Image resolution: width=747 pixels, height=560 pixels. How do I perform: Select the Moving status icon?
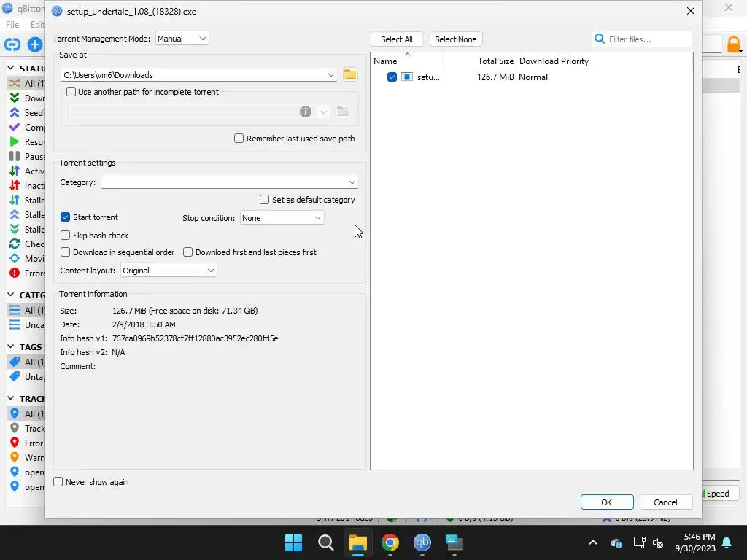[x=15, y=258]
